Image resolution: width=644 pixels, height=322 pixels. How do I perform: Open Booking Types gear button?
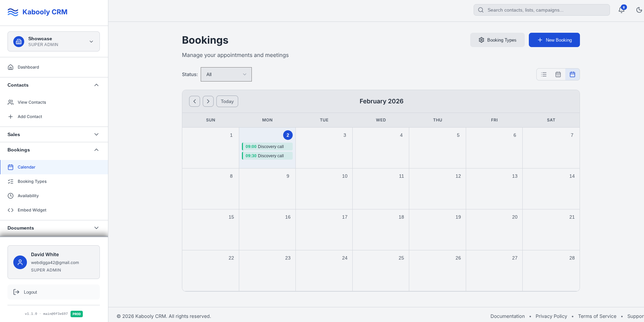coord(497,40)
